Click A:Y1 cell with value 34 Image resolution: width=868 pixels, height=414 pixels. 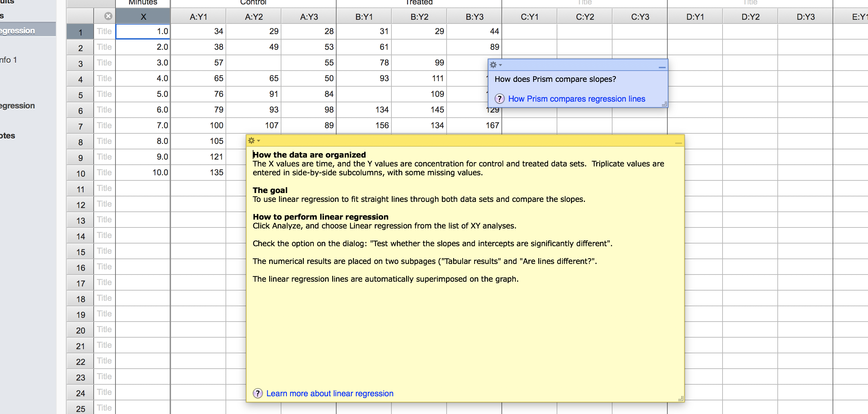(198, 31)
